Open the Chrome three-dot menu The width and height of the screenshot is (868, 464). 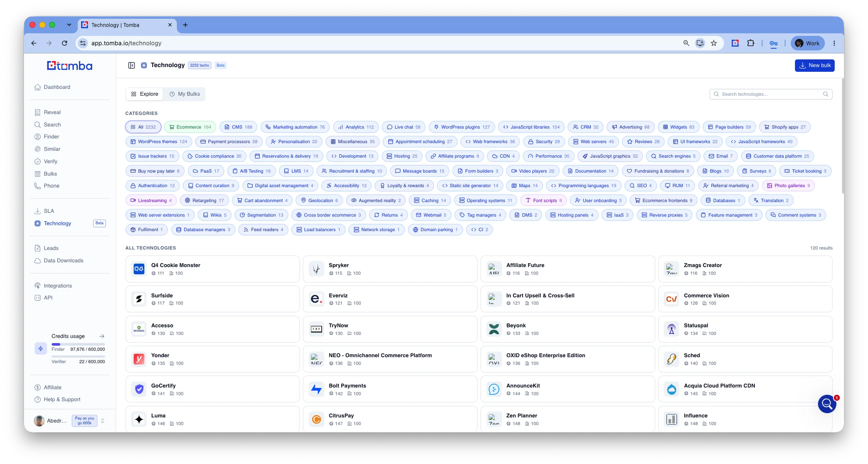point(834,43)
